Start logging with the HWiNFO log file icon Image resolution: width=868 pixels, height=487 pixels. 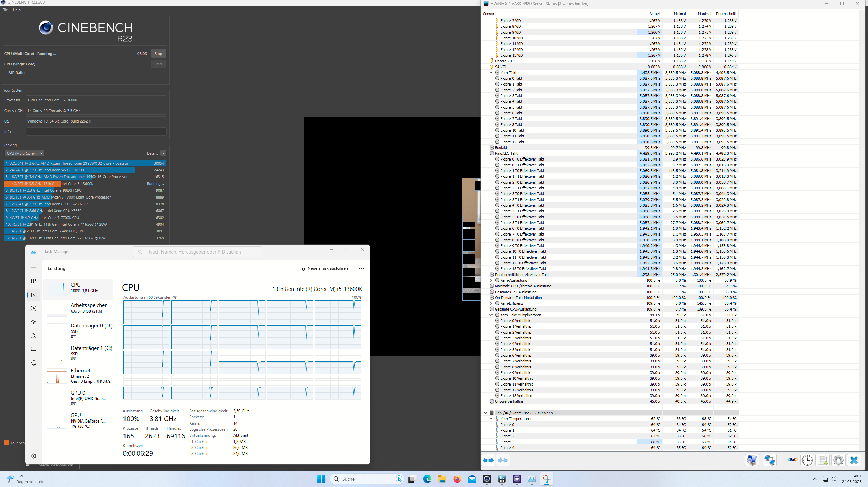click(823, 460)
